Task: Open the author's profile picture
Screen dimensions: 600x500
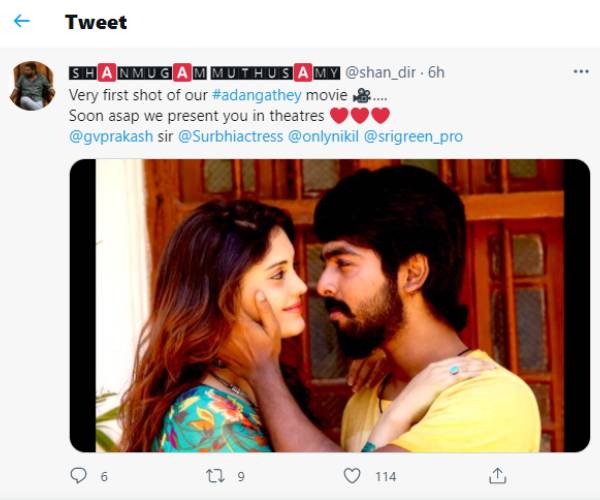Action: [x=32, y=85]
